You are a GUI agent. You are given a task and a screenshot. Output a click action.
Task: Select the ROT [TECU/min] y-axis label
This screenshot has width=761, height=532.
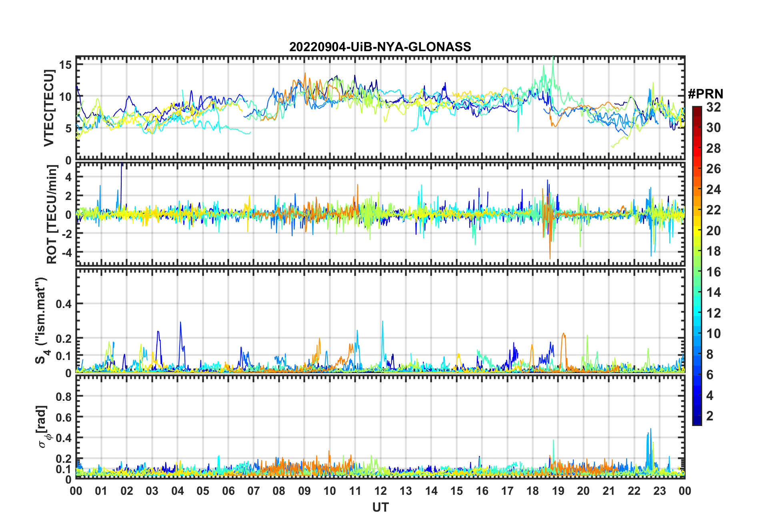coord(52,214)
